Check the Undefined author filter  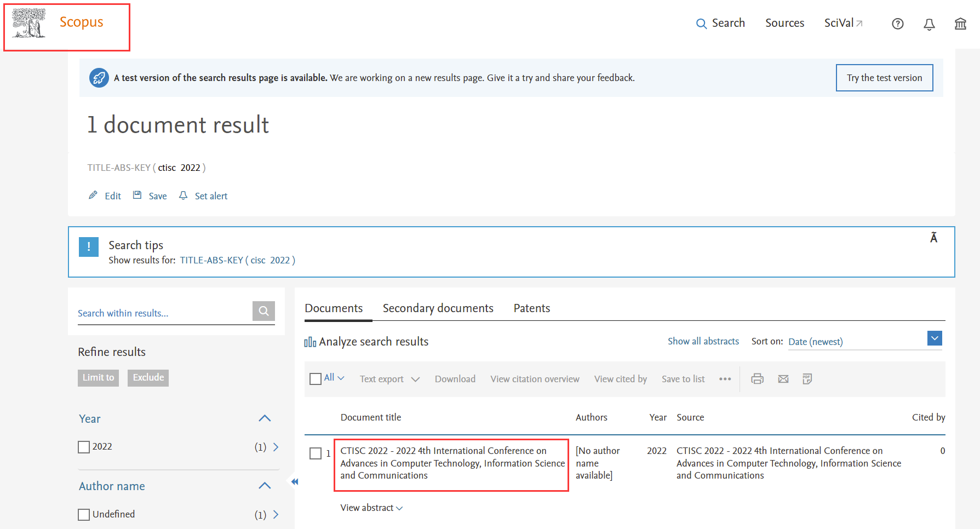[x=84, y=515]
